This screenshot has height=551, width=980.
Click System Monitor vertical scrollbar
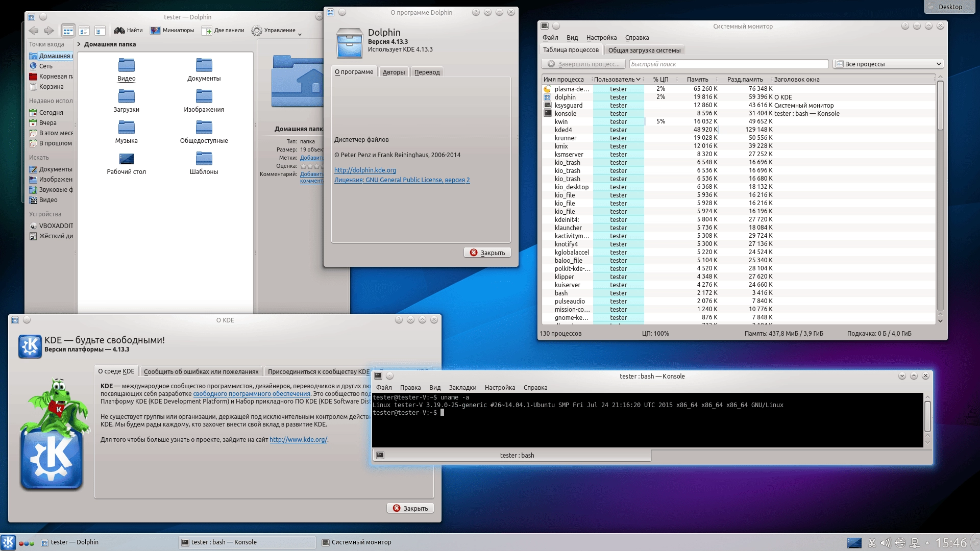point(940,106)
